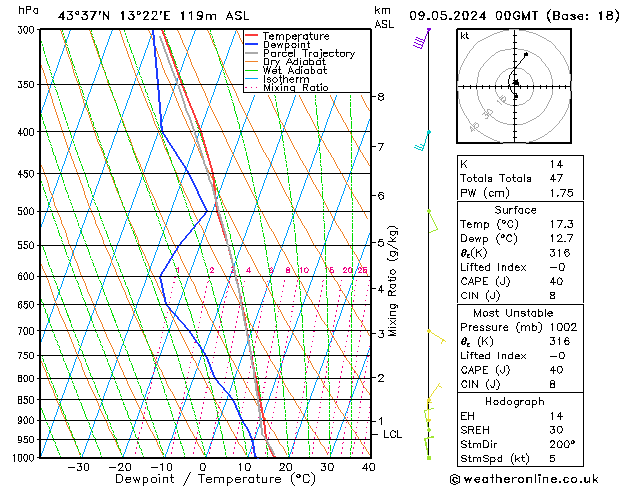Click the 'km ASL' height axis heading
Viewport: 629px width, 486px height.
tap(384, 17)
